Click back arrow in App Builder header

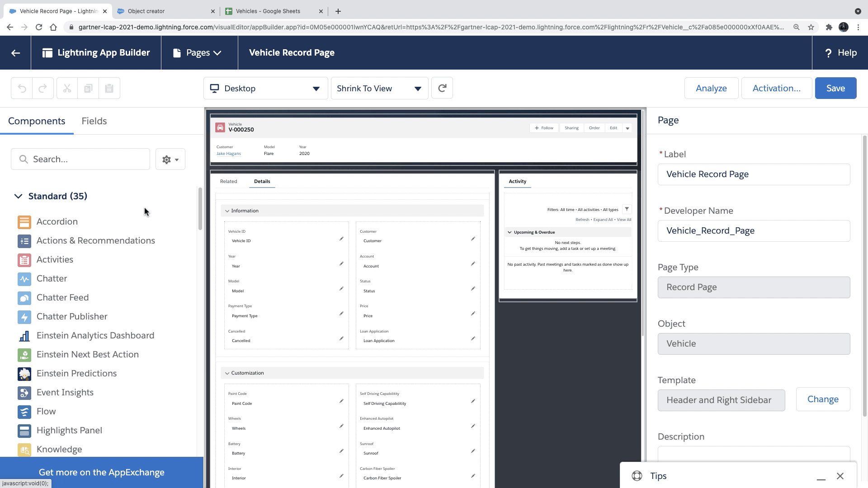pyautogui.click(x=15, y=53)
